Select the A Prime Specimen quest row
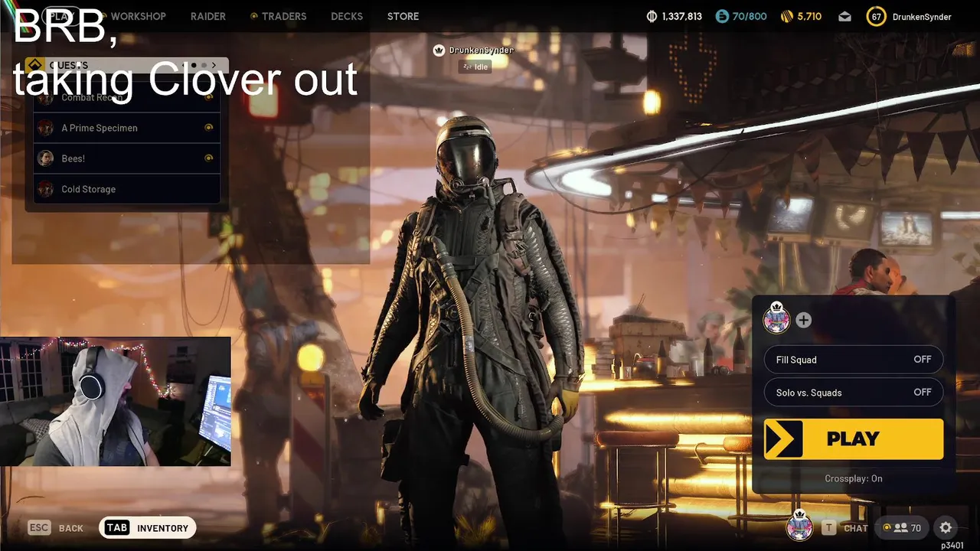Viewport: 980px width, 551px height. [x=127, y=128]
